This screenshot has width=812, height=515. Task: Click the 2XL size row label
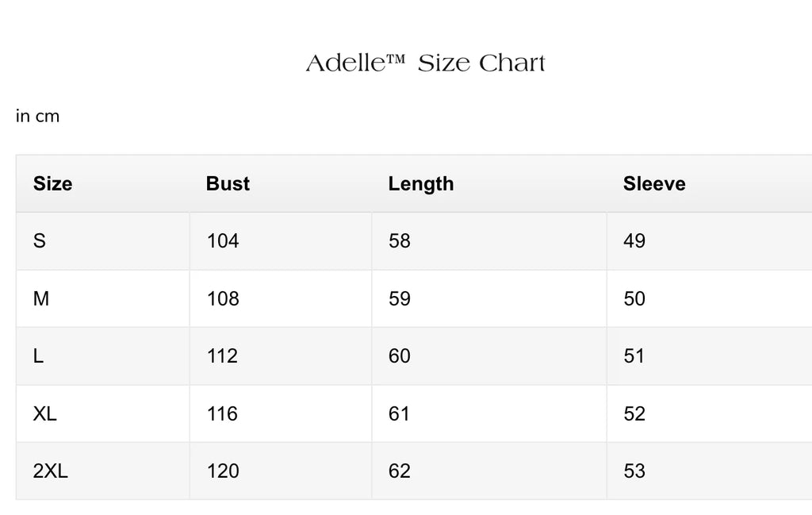(x=51, y=471)
